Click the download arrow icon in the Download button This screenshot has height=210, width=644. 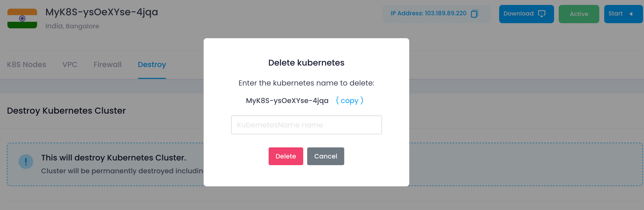tap(541, 14)
